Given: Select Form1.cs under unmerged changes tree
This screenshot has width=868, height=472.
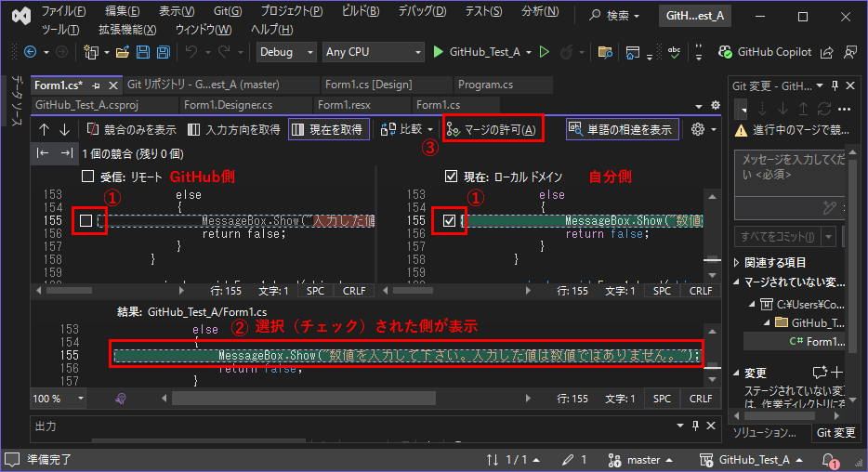Looking at the screenshot, I should click(817, 341).
